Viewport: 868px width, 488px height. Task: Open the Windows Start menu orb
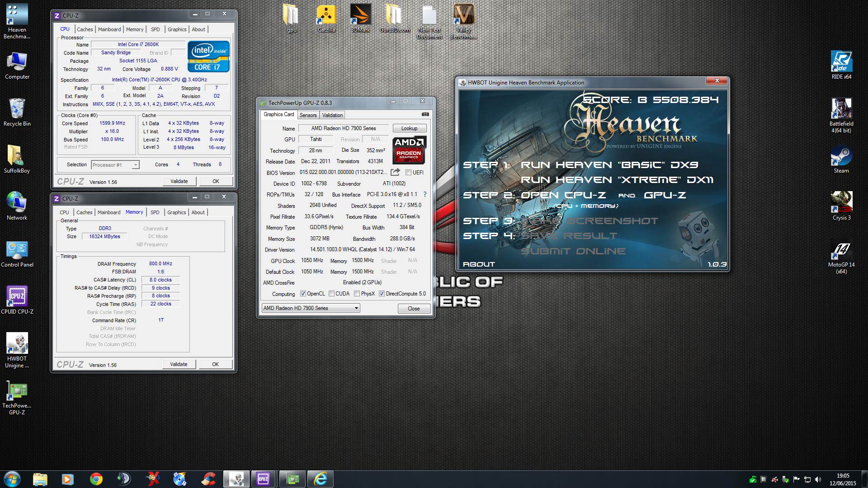coord(12,479)
